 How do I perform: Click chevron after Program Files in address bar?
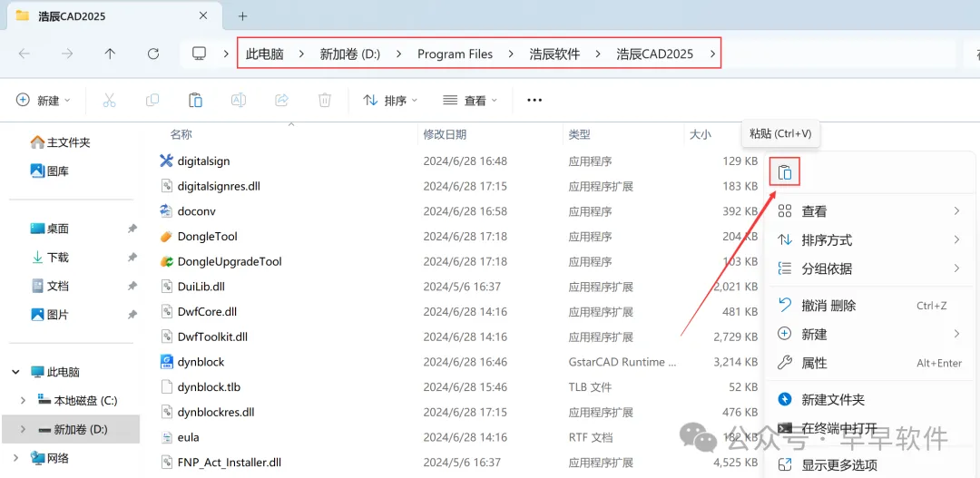pos(511,54)
